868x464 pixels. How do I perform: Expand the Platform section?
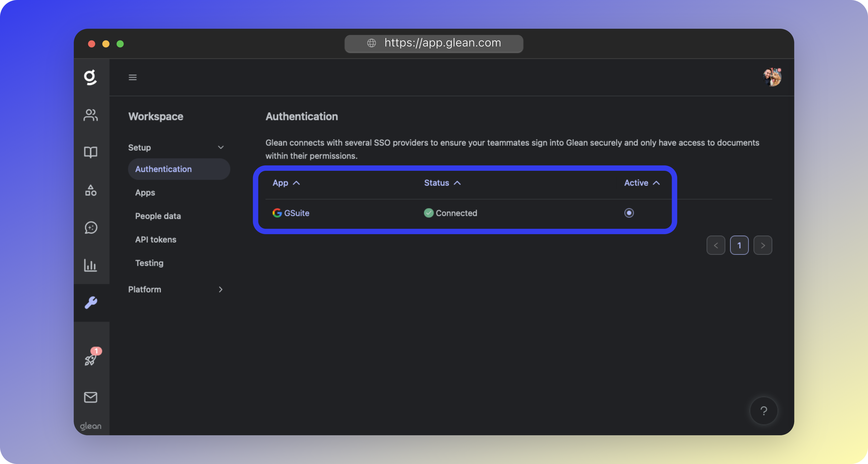tap(220, 289)
